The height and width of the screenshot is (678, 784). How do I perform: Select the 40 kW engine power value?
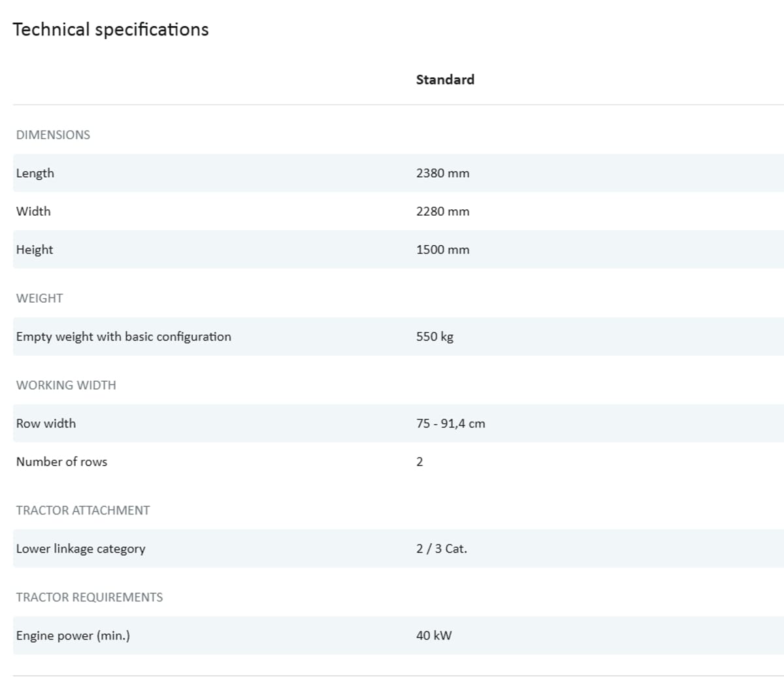pyautogui.click(x=434, y=636)
